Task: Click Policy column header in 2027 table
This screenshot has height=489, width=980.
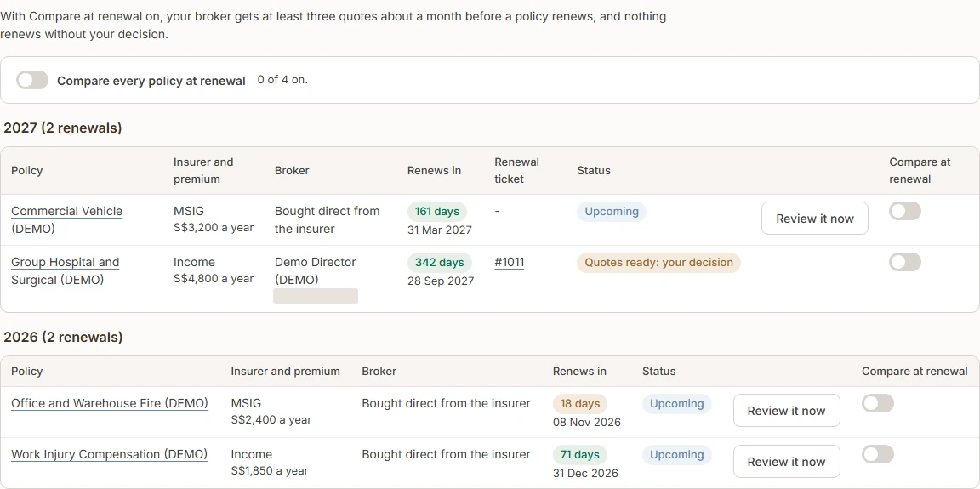Action: (x=27, y=170)
